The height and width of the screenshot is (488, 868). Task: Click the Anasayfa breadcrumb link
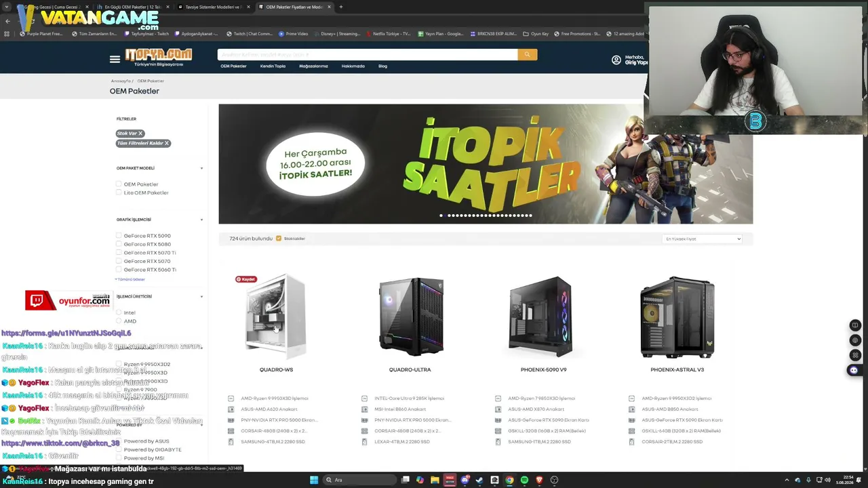pos(121,81)
